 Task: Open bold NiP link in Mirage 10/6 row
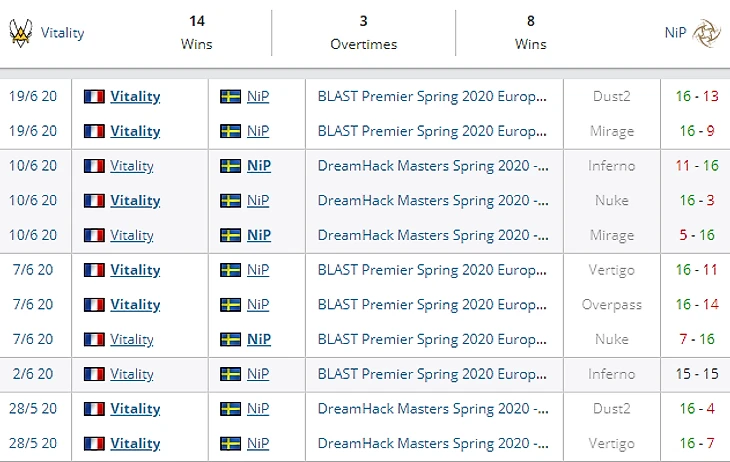[258, 235]
